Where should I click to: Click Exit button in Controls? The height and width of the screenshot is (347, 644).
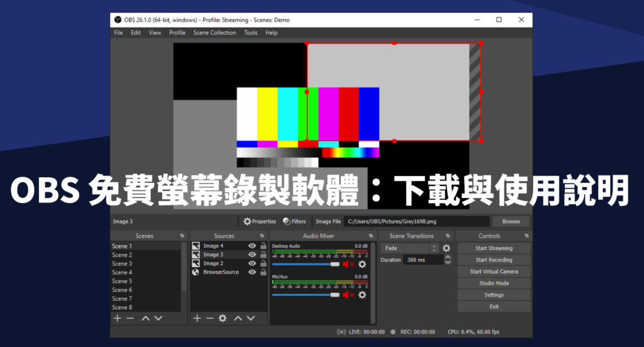click(494, 306)
